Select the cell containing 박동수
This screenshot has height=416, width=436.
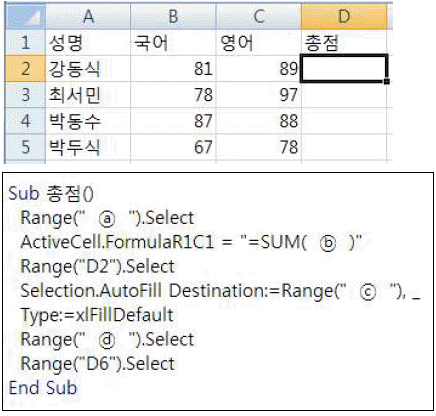coord(88,121)
